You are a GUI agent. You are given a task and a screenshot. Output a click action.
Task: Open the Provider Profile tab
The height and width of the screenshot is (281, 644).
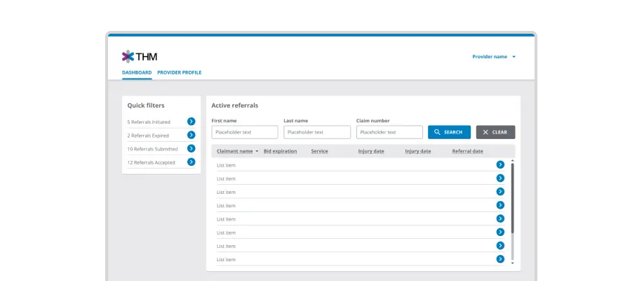point(180,72)
